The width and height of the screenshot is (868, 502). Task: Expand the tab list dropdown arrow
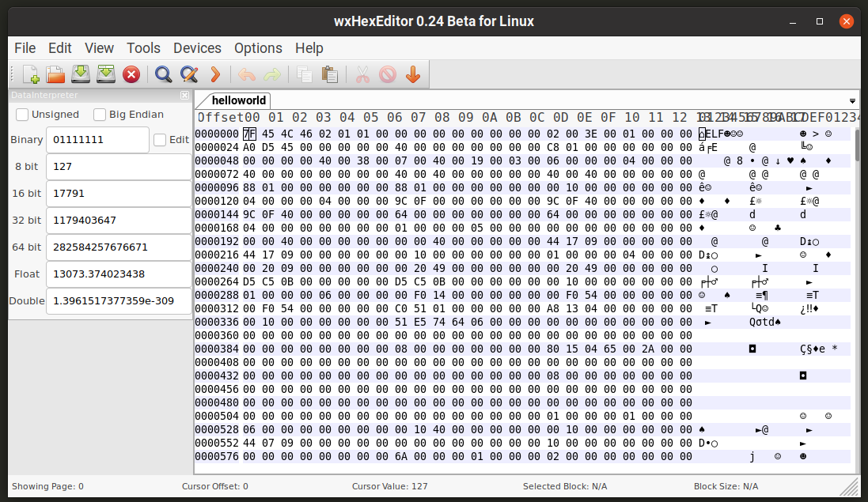(852, 101)
